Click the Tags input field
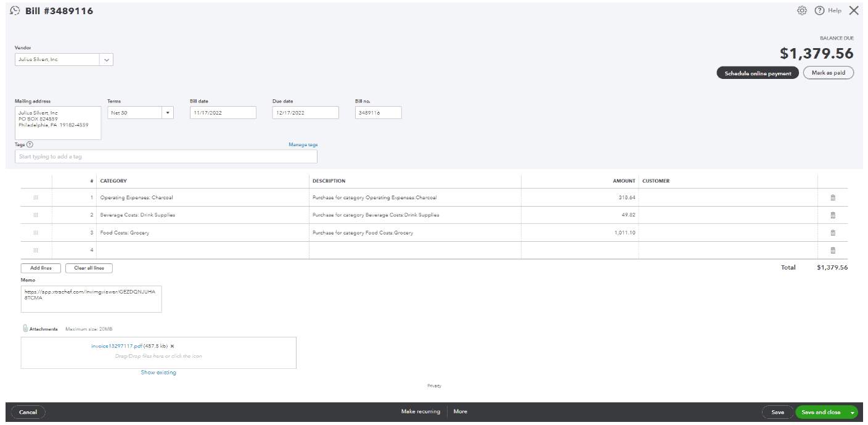 pos(166,157)
